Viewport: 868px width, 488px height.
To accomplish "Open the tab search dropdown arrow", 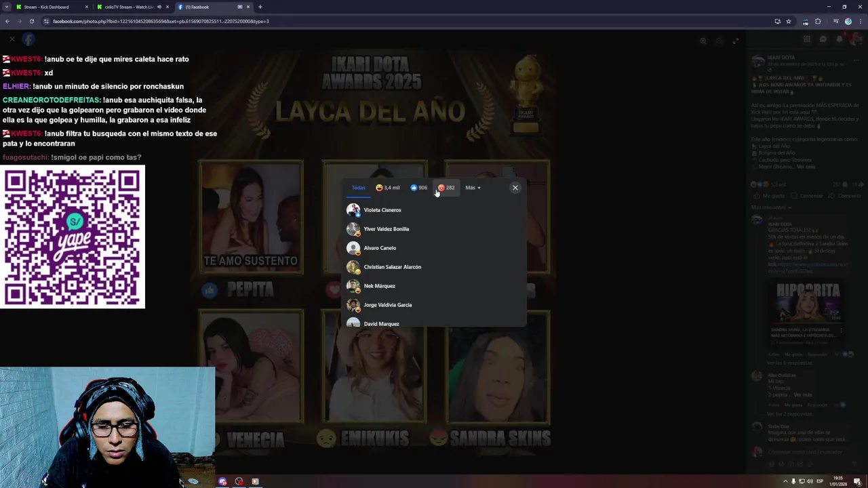I will (x=6, y=7).
